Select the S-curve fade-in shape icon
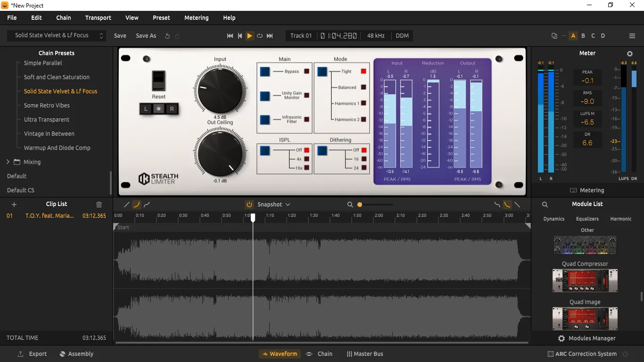Image resolution: width=644 pixels, height=362 pixels. tap(147, 205)
